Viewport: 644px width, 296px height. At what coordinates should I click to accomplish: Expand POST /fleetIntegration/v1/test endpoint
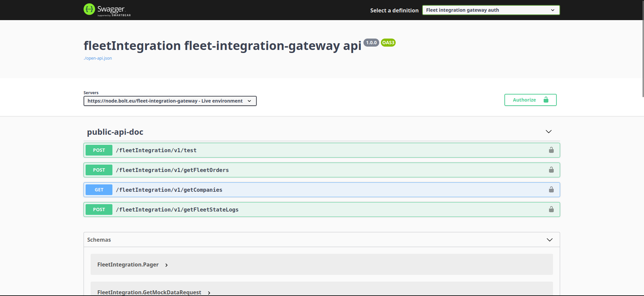click(x=156, y=150)
